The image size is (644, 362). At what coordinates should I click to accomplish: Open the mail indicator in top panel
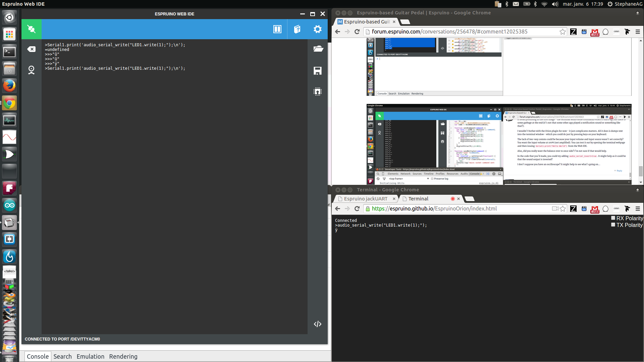[516, 4]
